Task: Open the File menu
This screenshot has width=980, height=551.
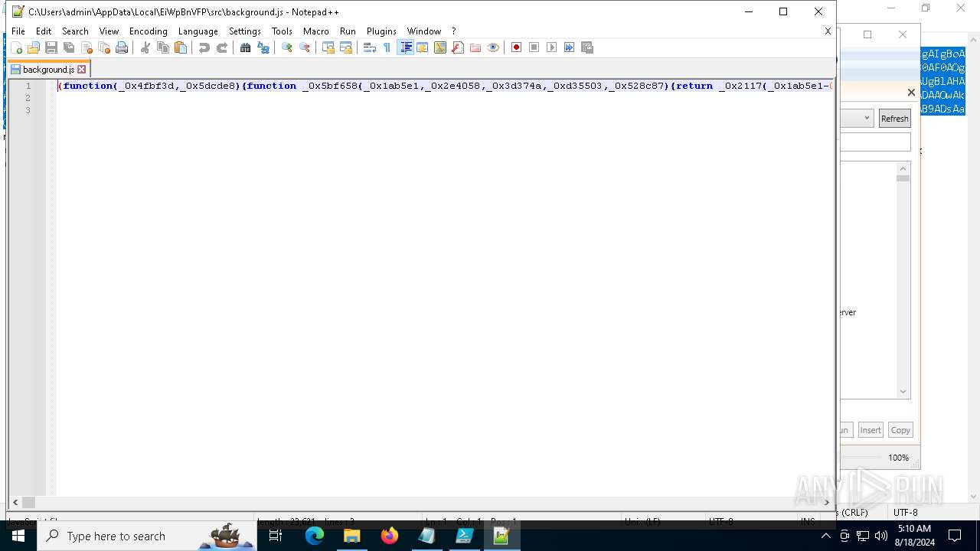Action: click(18, 31)
